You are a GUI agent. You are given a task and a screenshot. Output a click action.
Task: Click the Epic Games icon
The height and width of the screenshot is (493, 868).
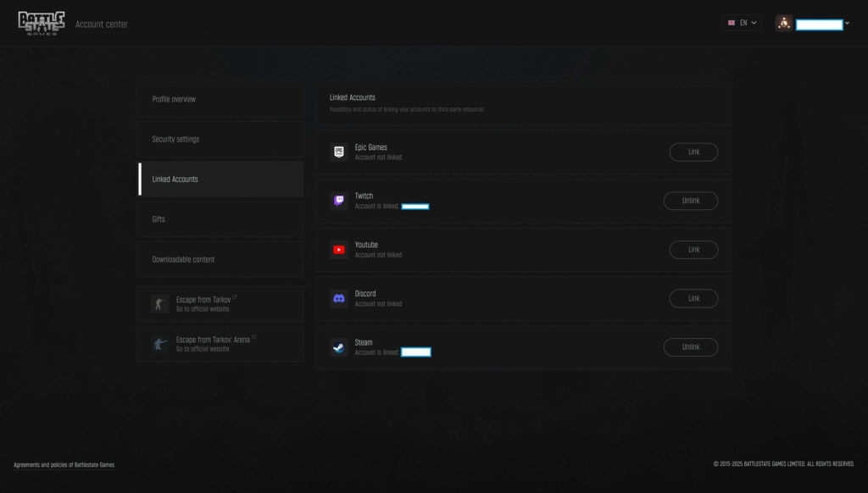click(339, 152)
